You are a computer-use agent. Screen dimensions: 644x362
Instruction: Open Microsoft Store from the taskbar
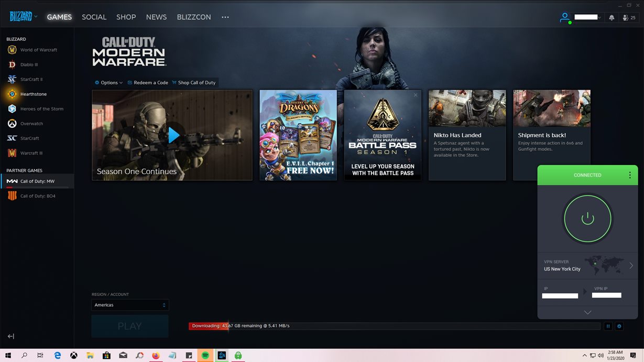coord(106,355)
